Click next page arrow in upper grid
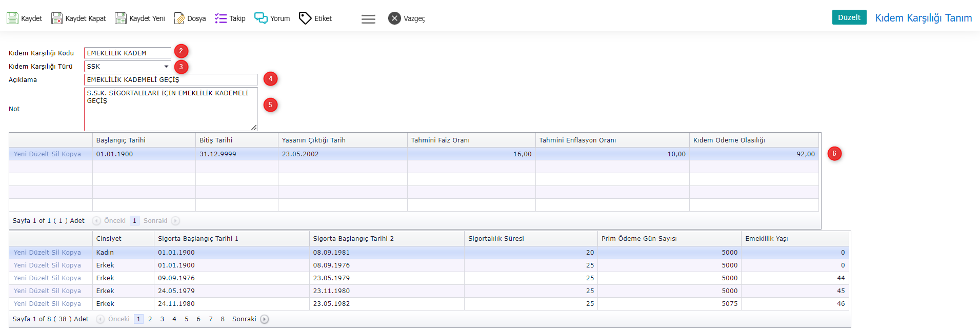The image size is (980, 331). click(175, 221)
